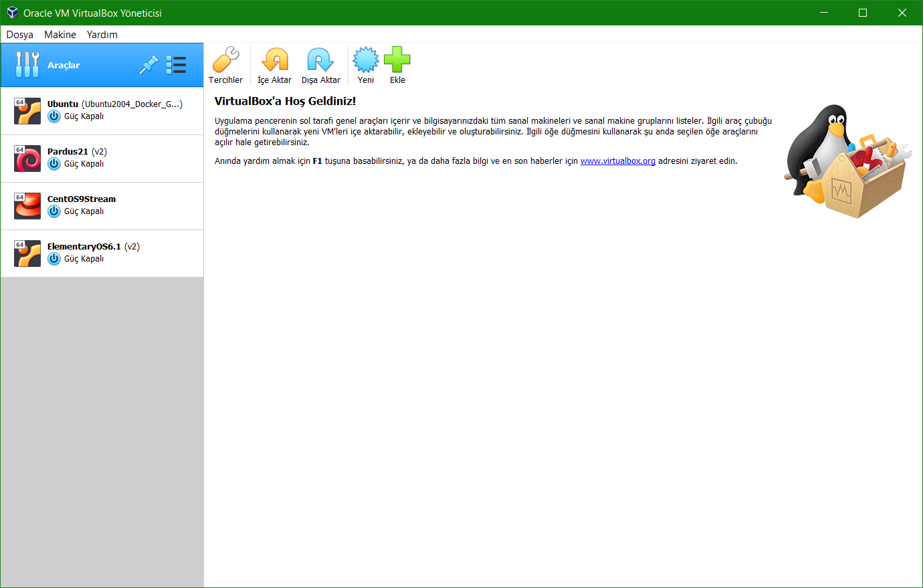923x588 pixels.
Task: Click the green Ekle add icon
Action: [x=397, y=60]
